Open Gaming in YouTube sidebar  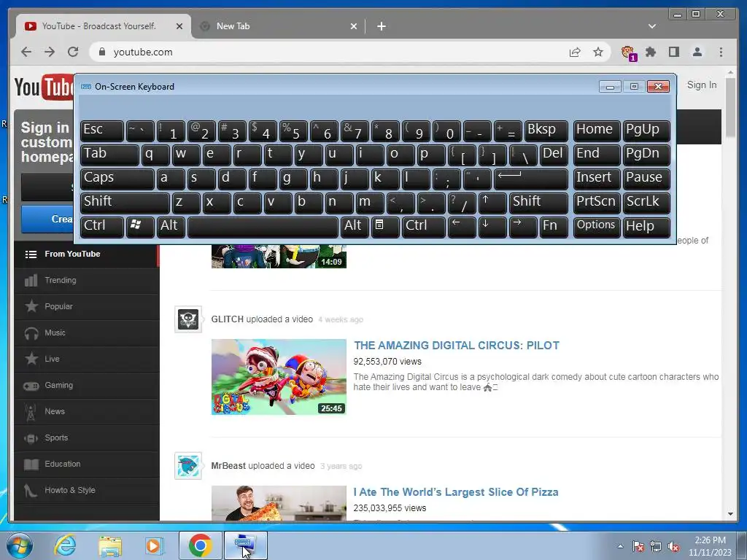86,385
